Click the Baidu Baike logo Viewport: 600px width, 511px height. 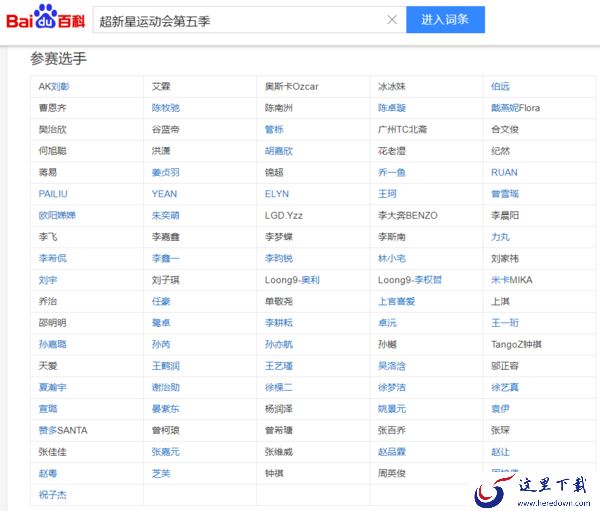[x=45, y=17]
